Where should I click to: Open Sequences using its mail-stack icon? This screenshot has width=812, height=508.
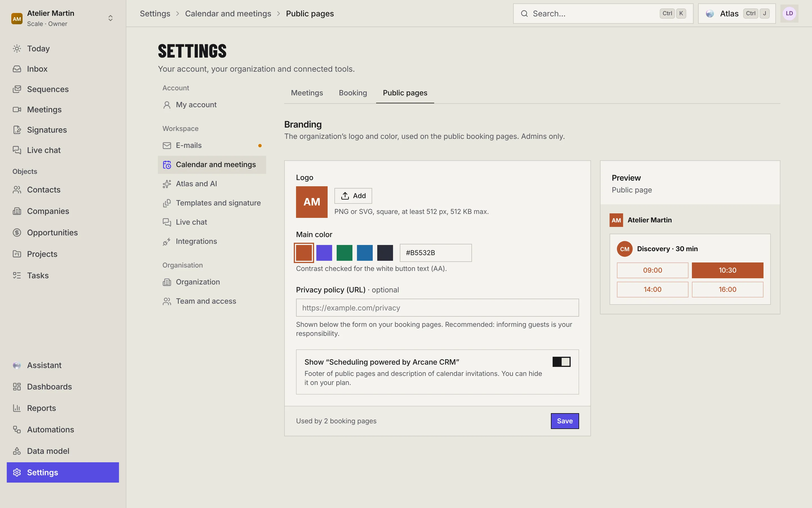click(x=17, y=89)
